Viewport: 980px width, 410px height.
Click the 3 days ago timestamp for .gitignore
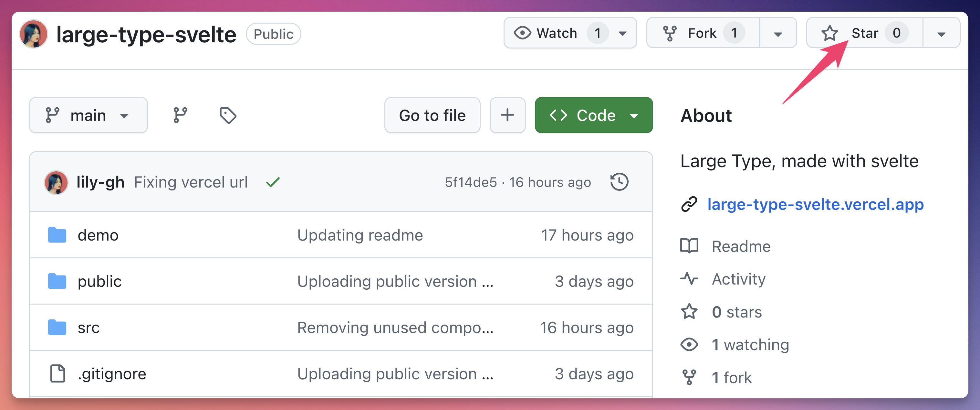click(x=594, y=374)
